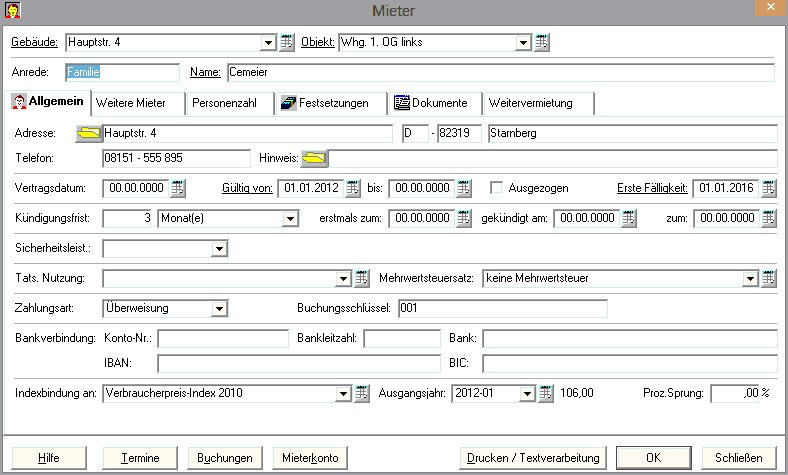Image resolution: width=788 pixels, height=475 pixels.
Task: Click the Buchungen button
Action: pos(225,458)
